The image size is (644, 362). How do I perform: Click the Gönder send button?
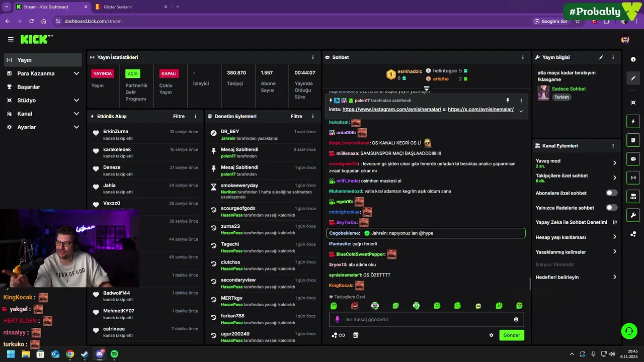tap(512, 335)
